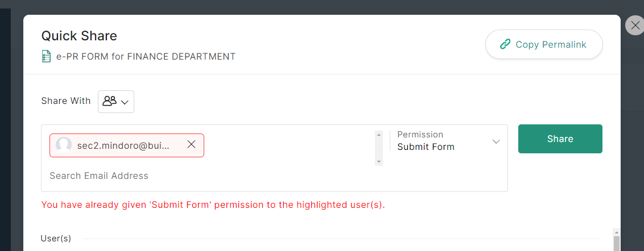Click the recipient box scroll up arrow

pos(379,135)
